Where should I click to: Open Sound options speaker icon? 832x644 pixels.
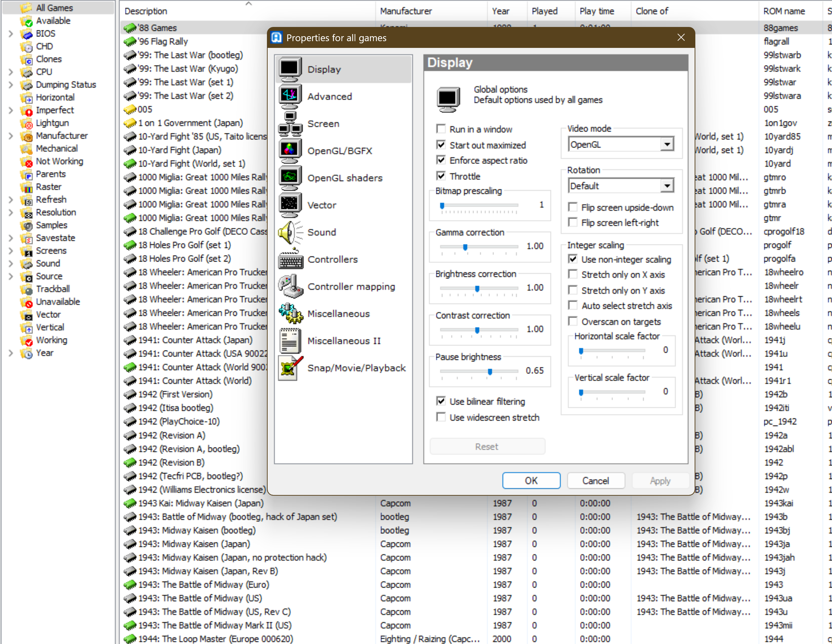[x=290, y=232]
